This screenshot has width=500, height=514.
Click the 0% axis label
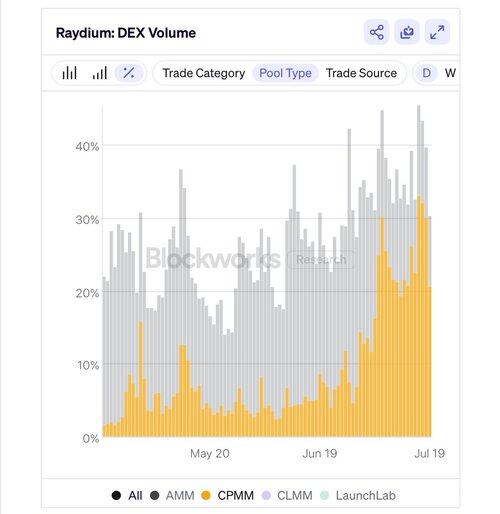point(91,438)
